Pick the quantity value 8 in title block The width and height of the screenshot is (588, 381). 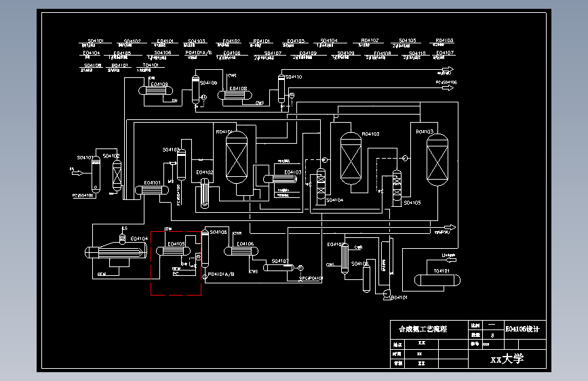click(x=492, y=336)
